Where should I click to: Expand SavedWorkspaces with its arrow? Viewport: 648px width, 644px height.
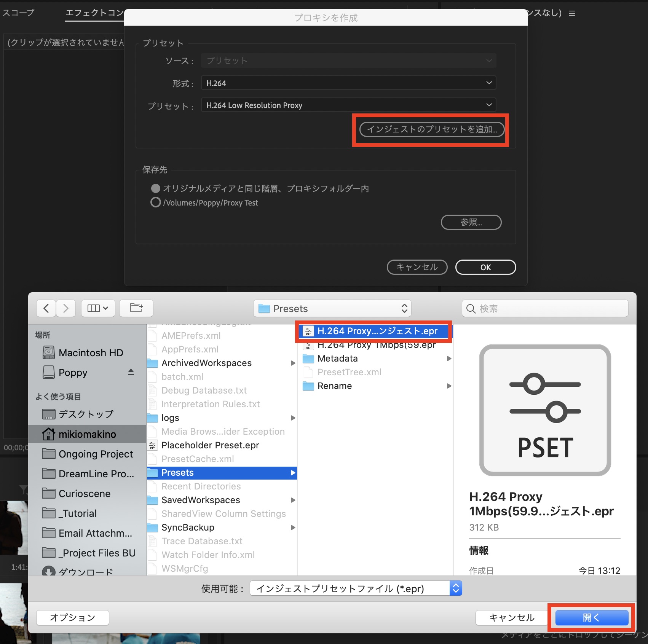pos(293,500)
